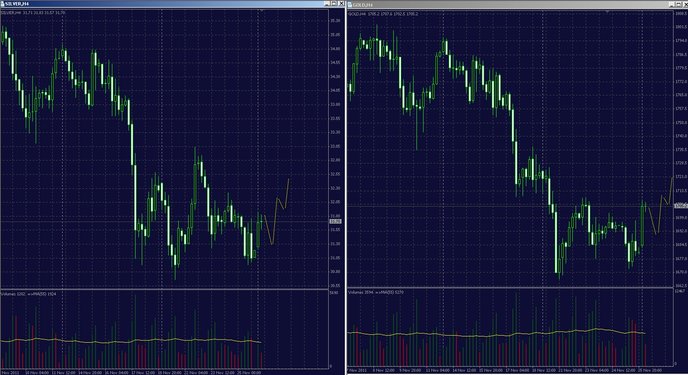Screen dimensions: 688x375
Task: Minimize the SILVER,H4 chart window
Action: [x=327, y=4]
